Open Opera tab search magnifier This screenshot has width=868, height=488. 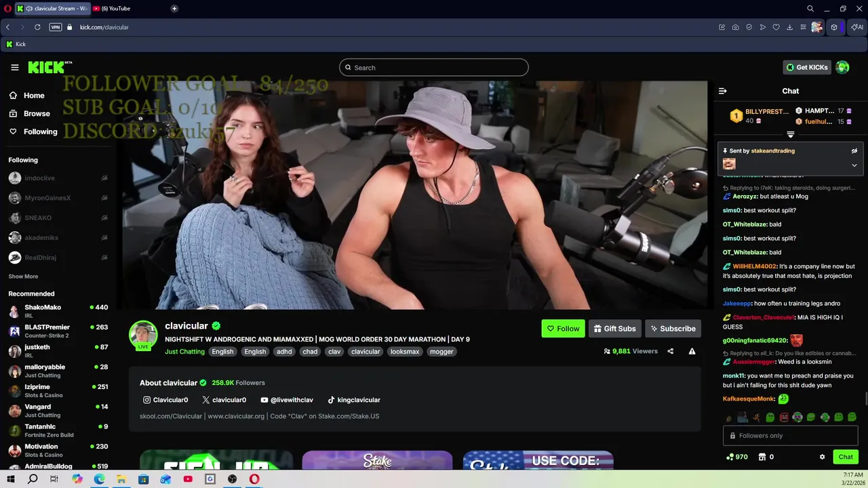[x=810, y=9]
